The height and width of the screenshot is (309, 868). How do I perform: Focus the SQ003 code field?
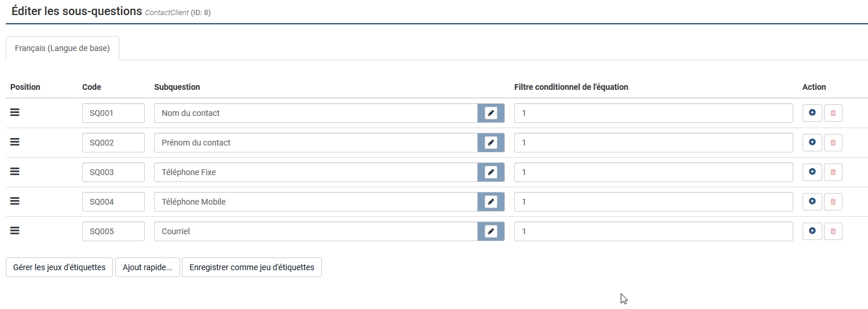[113, 172]
